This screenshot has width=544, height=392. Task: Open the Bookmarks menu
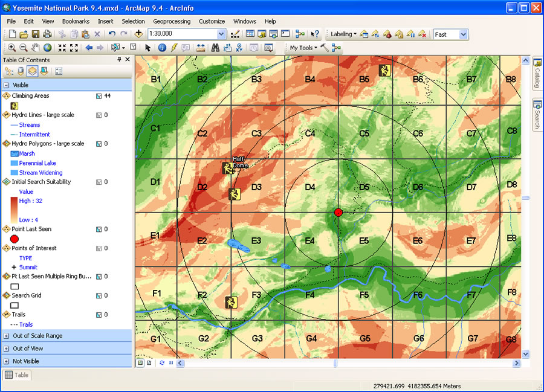click(x=76, y=21)
